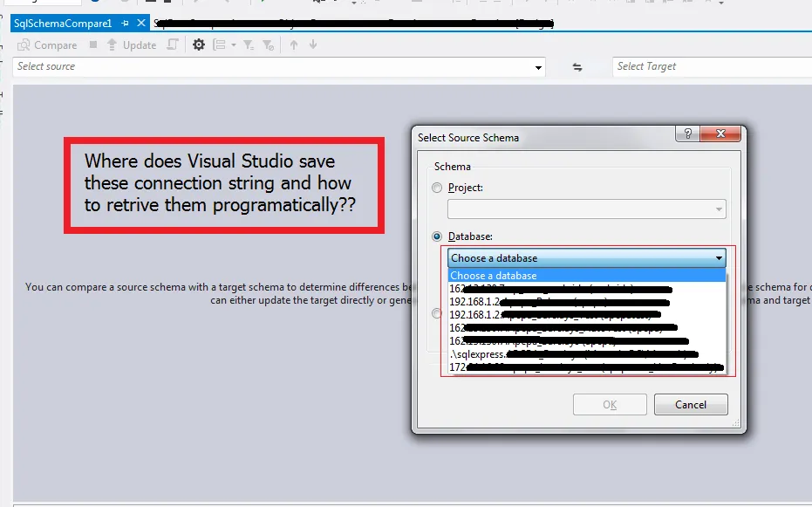Screen dimensions: 812x507
Task: Select the database entry starting with 172
Action: pos(587,367)
